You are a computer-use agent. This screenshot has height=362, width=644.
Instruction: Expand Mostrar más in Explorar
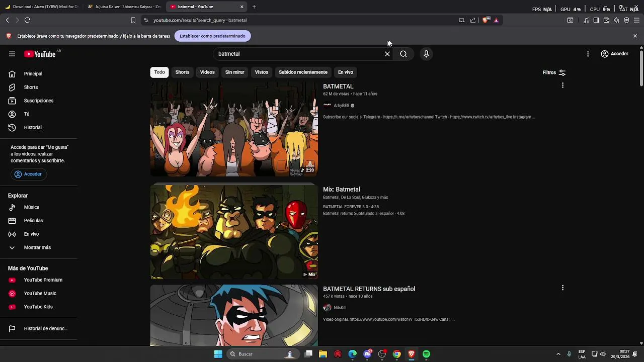[x=38, y=247]
